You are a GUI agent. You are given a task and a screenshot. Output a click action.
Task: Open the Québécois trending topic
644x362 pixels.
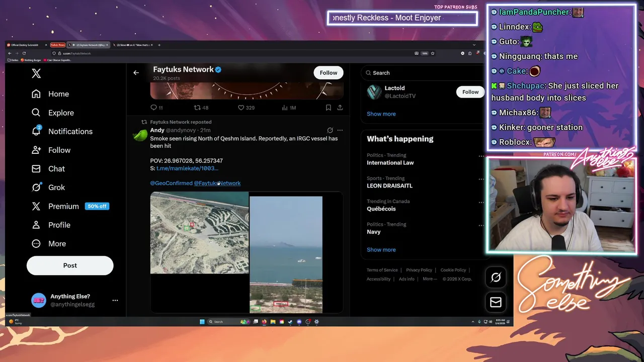point(381,209)
